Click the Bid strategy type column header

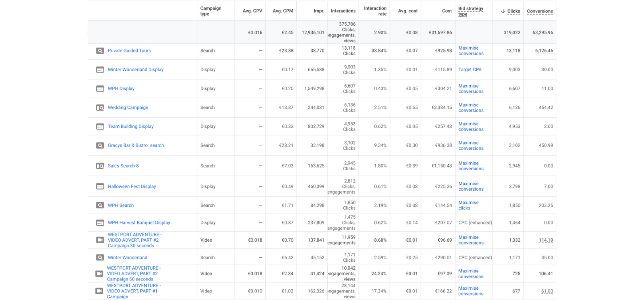click(470, 11)
